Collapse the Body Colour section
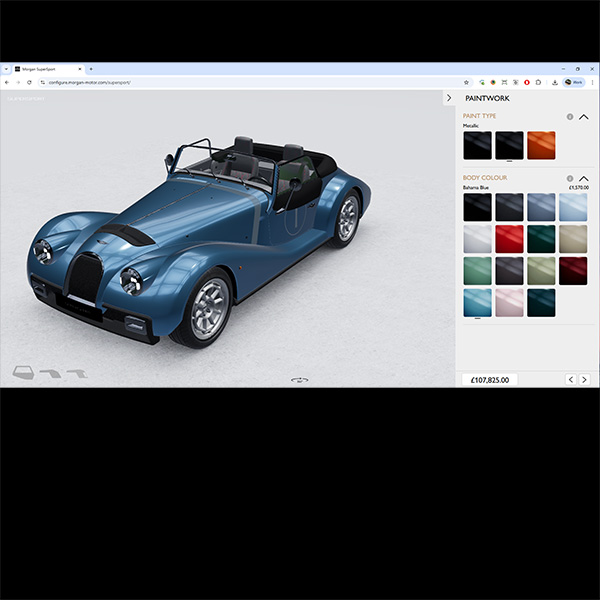This screenshot has height=600, width=600. coord(584,178)
